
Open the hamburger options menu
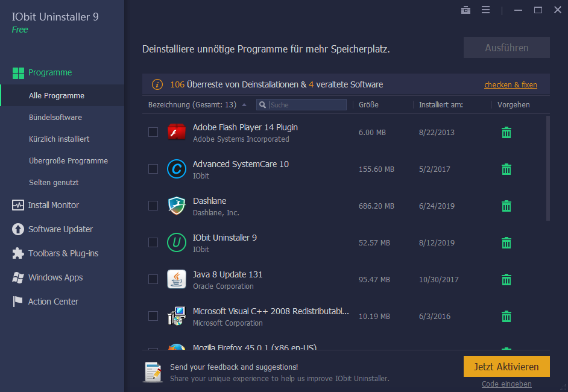click(485, 10)
